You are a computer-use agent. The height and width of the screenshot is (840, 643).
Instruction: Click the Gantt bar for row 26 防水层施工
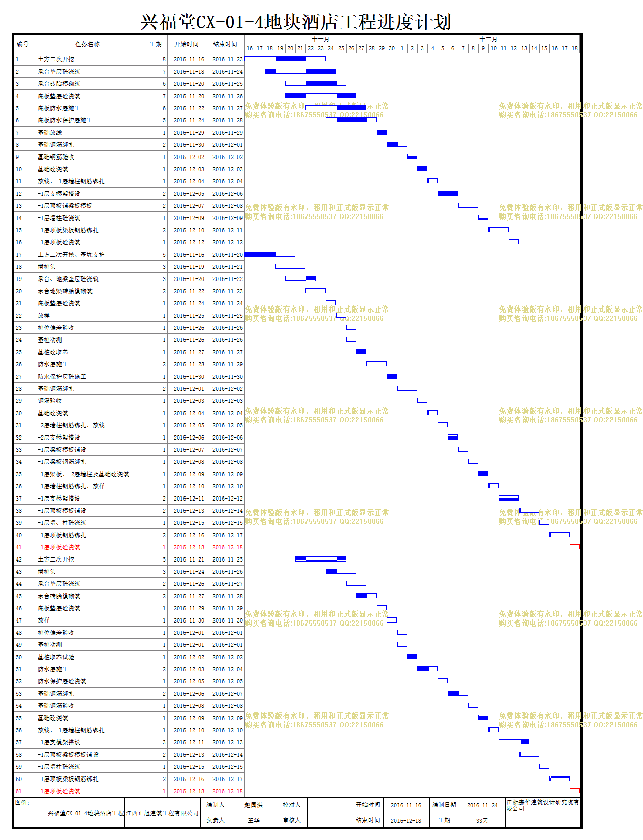click(x=377, y=364)
